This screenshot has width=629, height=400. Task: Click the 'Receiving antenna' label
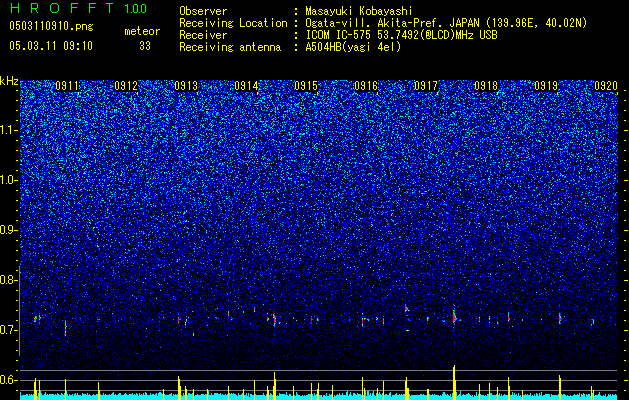click(x=230, y=47)
